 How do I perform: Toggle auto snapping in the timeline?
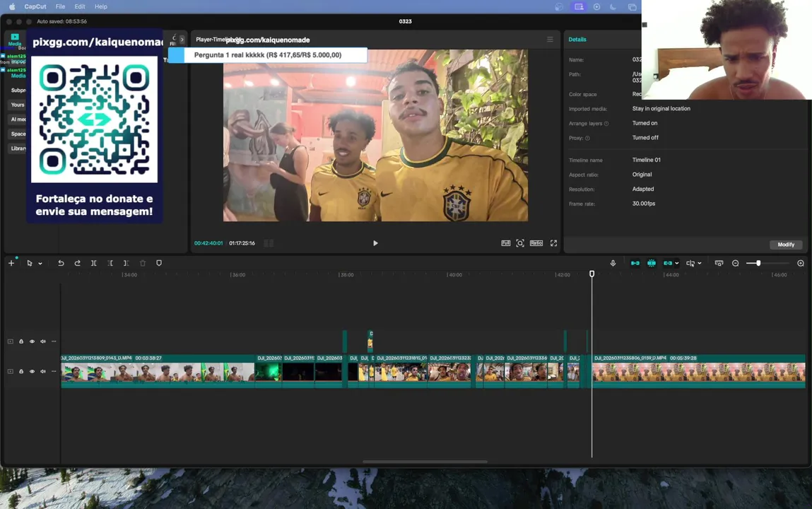pos(652,263)
